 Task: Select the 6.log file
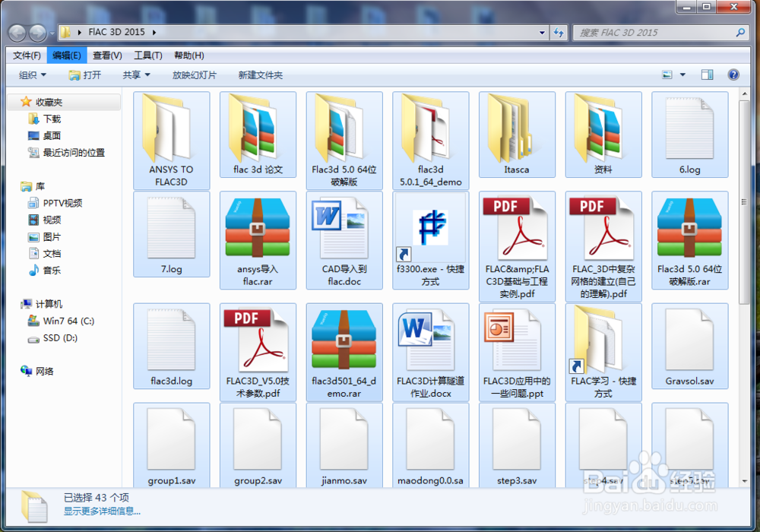pyautogui.click(x=690, y=135)
